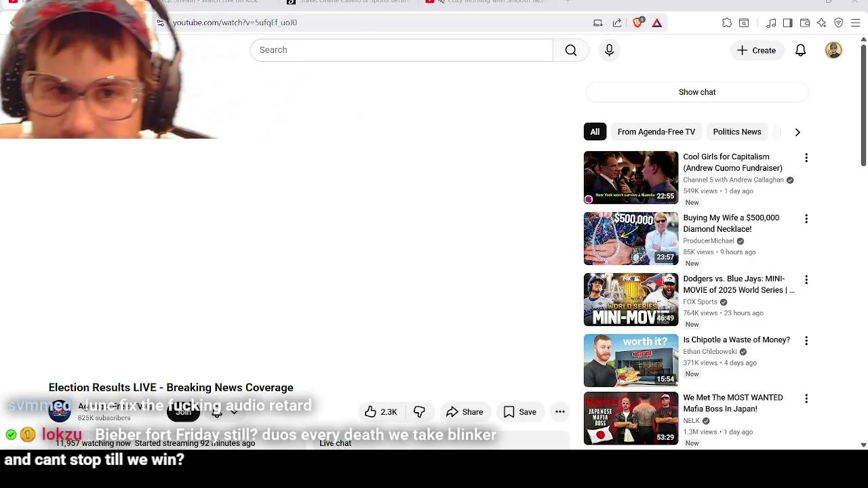
Task: Open the Brave playlist music note icon
Action: 771,22
